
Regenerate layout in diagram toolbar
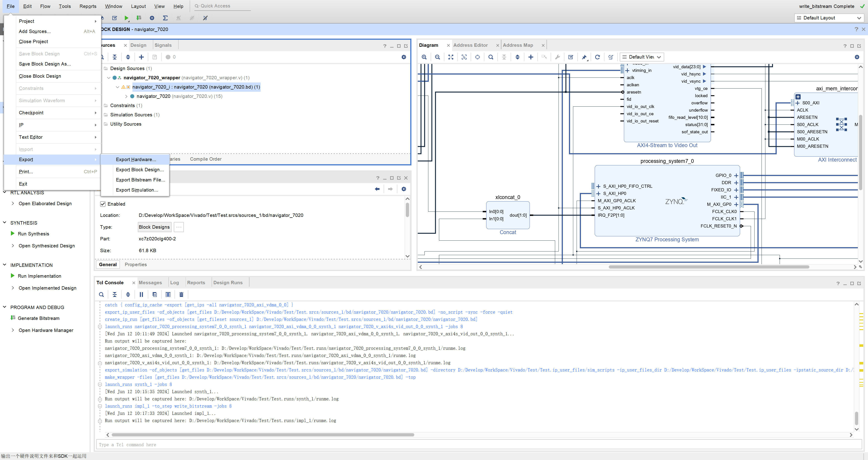597,57
